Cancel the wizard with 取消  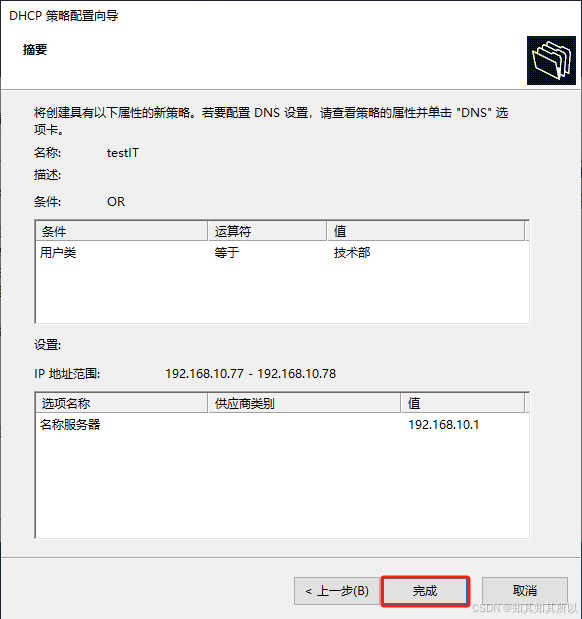(x=525, y=591)
